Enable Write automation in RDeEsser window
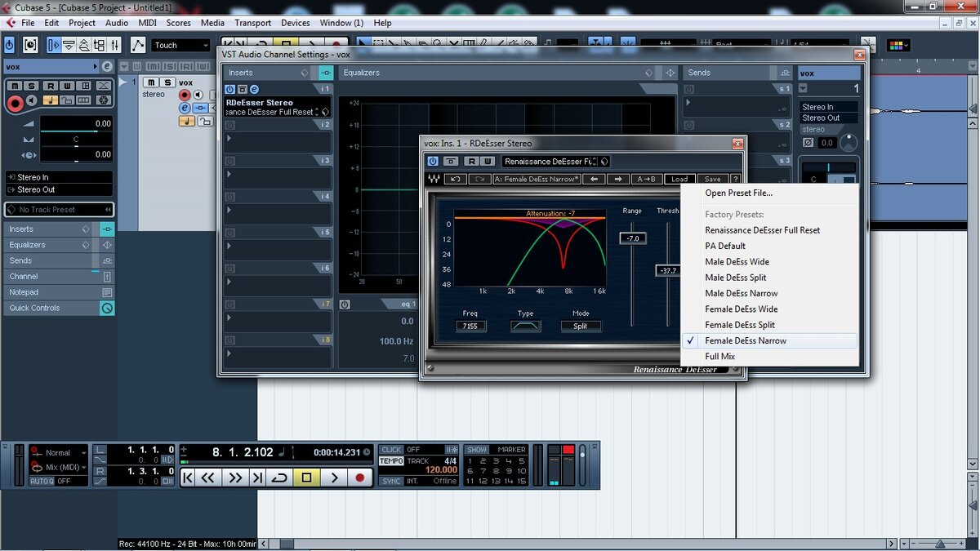 tap(488, 162)
